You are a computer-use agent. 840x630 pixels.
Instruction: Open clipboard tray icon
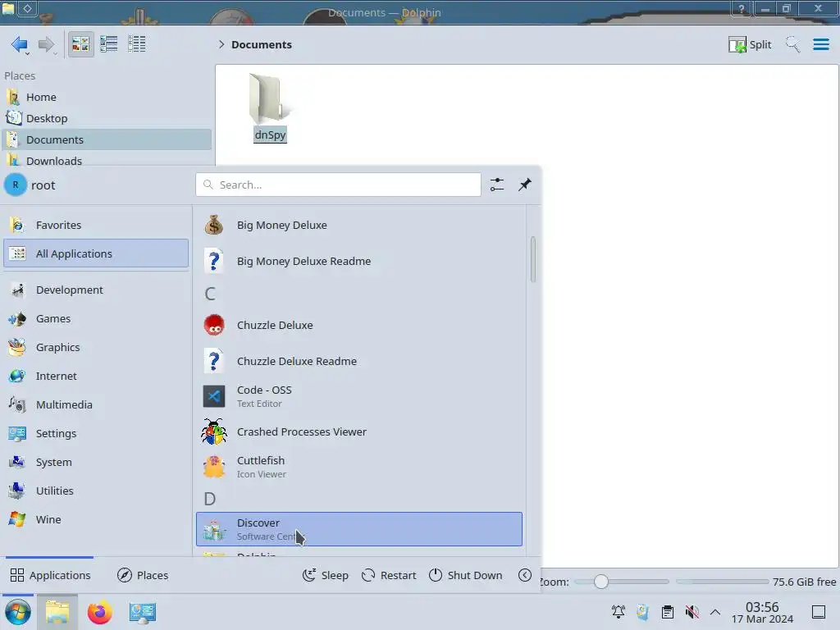click(x=668, y=612)
